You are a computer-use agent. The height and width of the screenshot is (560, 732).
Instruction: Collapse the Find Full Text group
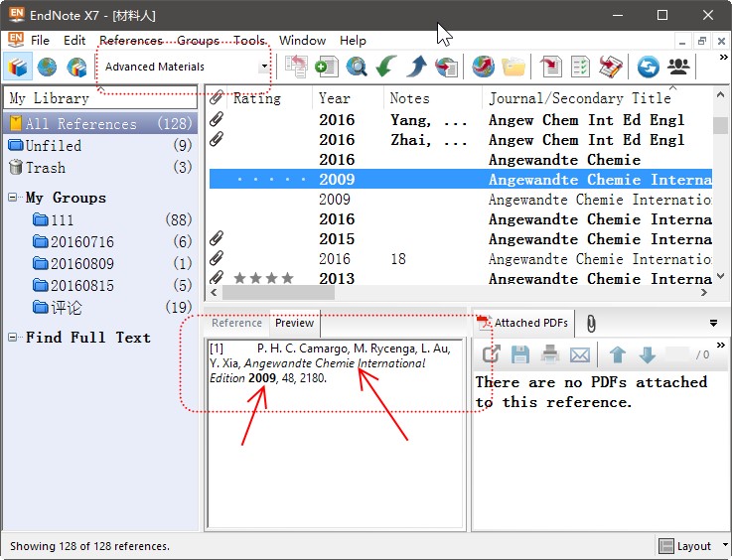pyautogui.click(x=13, y=338)
